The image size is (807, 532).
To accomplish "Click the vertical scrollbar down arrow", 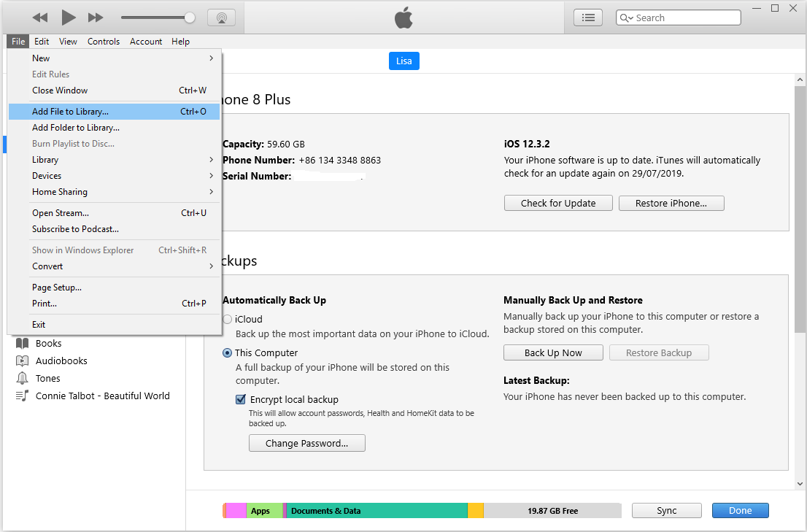I will [x=800, y=484].
